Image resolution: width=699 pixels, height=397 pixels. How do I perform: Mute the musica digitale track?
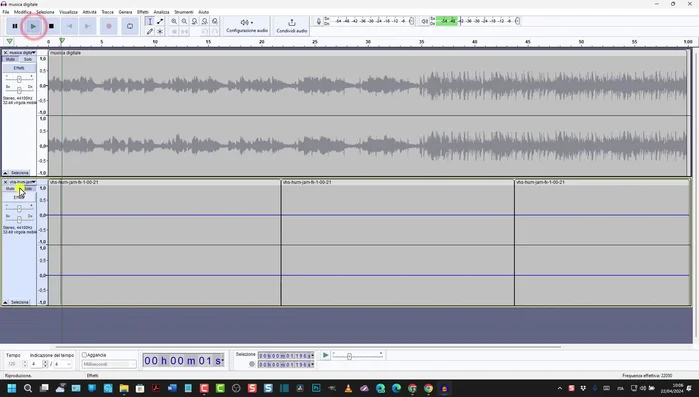point(10,59)
